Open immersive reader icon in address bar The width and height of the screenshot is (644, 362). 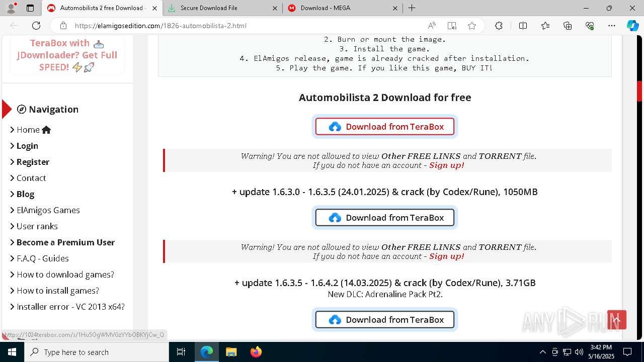[452, 26]
